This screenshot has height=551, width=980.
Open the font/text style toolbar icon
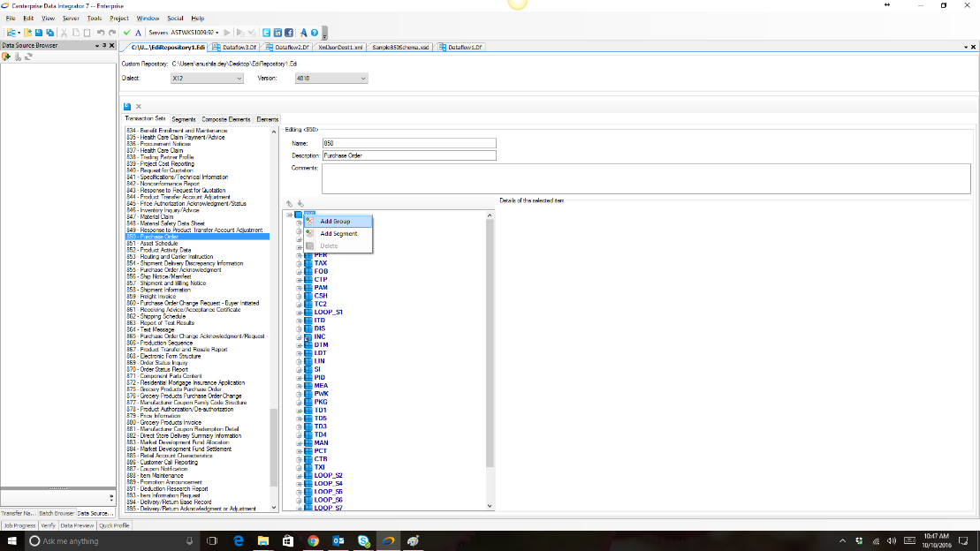[138, 31]
